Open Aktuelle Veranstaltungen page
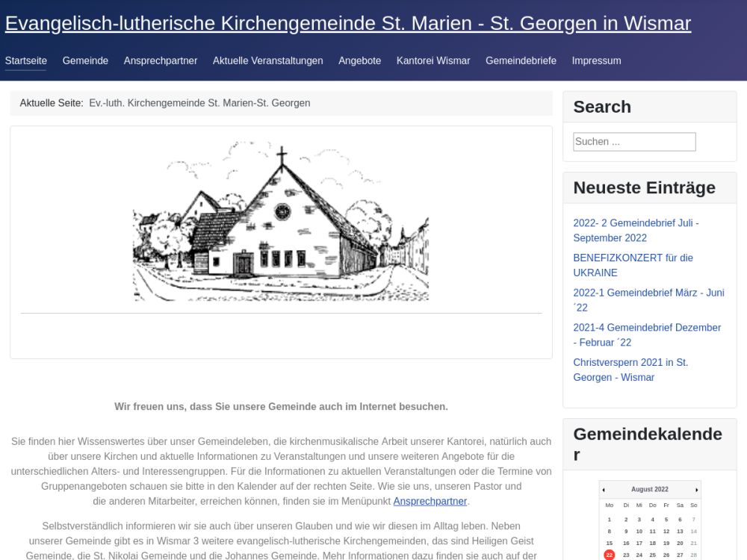This screenshot has height=560, width=747. click(267, 60)
